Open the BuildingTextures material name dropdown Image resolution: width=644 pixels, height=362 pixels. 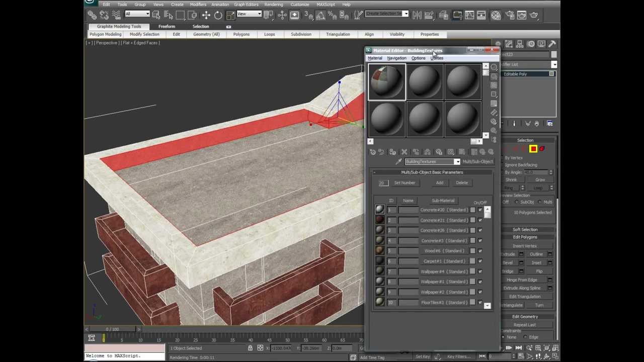pyautogui.click(x=457, y=162)
